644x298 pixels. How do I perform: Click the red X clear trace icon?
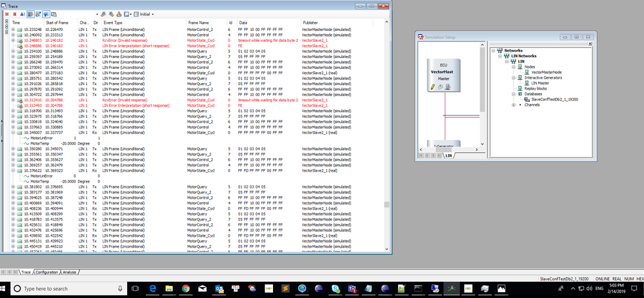pos(6,14)
